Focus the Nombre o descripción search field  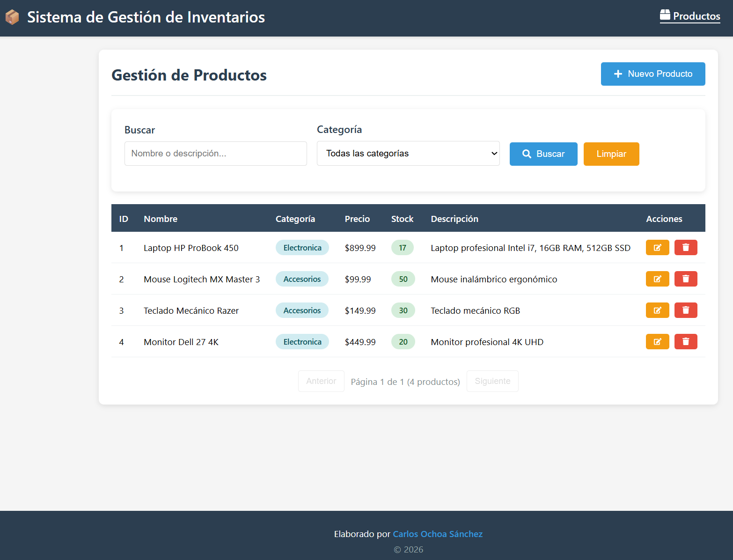[215, 154]
